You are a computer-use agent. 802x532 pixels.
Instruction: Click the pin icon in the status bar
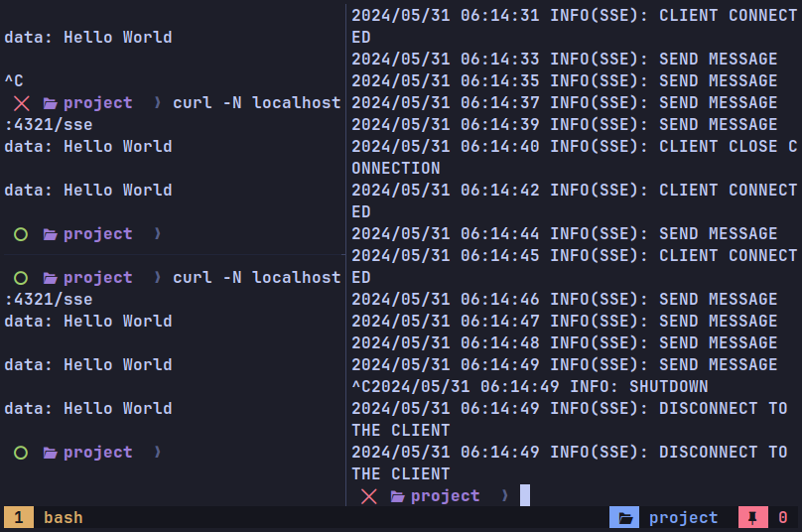753,518
